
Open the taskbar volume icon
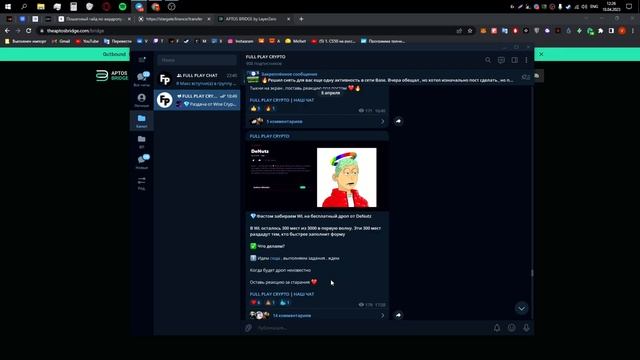(584, 7)
